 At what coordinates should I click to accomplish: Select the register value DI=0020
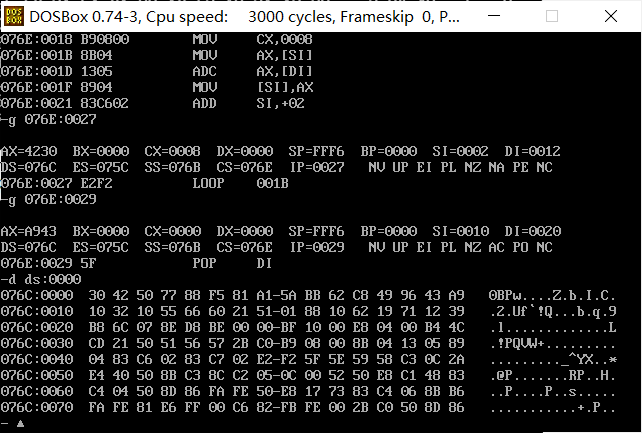[533, 231]
